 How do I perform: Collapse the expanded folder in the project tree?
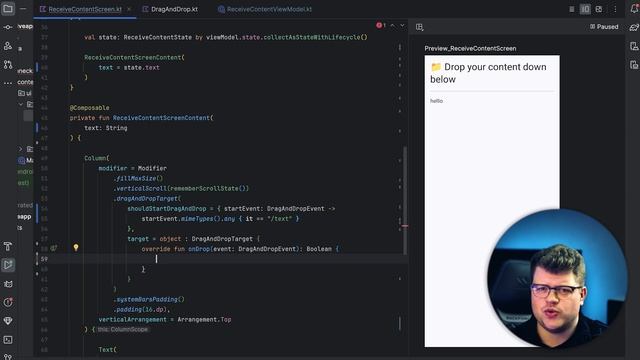click(21, 104)
